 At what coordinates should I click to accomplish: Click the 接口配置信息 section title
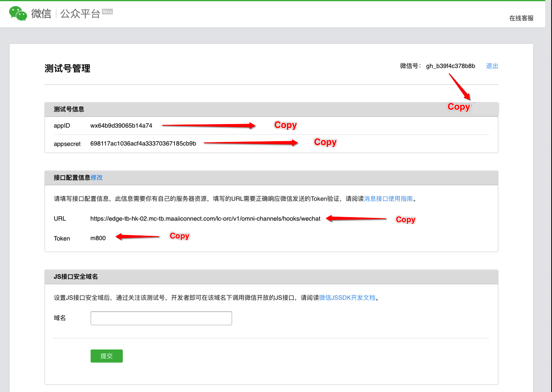(72, 178)
